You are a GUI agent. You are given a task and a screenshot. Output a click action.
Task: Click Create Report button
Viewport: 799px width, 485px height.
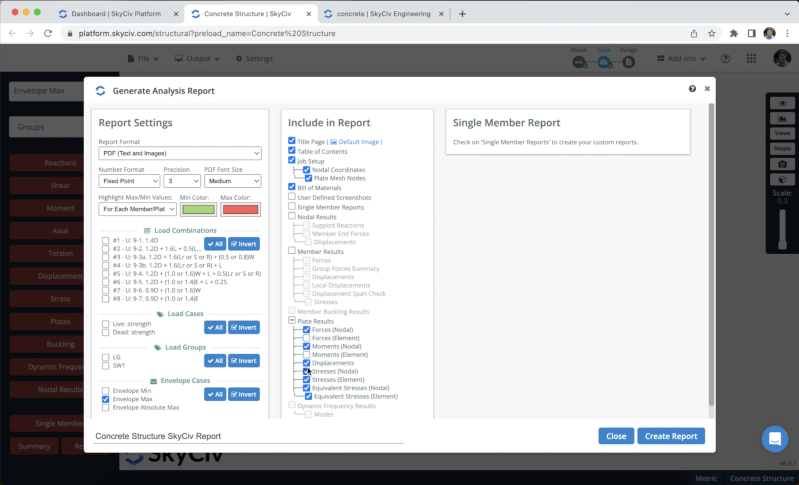click(671, 436)
